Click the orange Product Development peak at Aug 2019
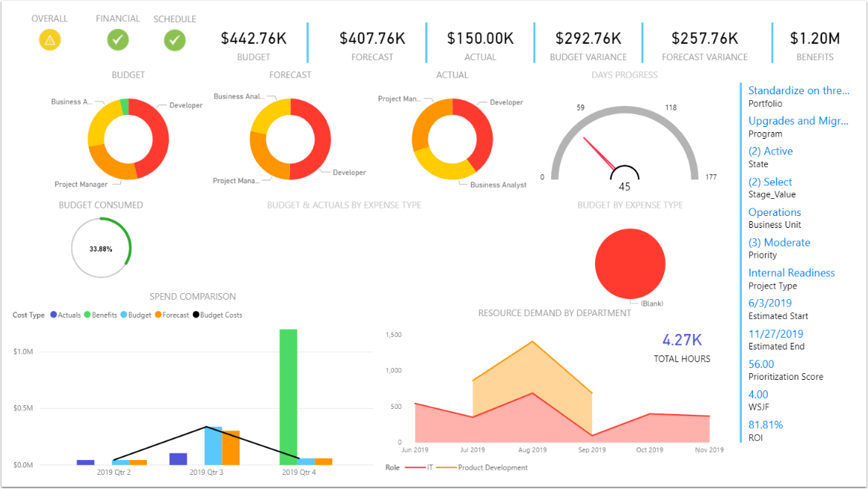868x489 pixels. (533, 341)
